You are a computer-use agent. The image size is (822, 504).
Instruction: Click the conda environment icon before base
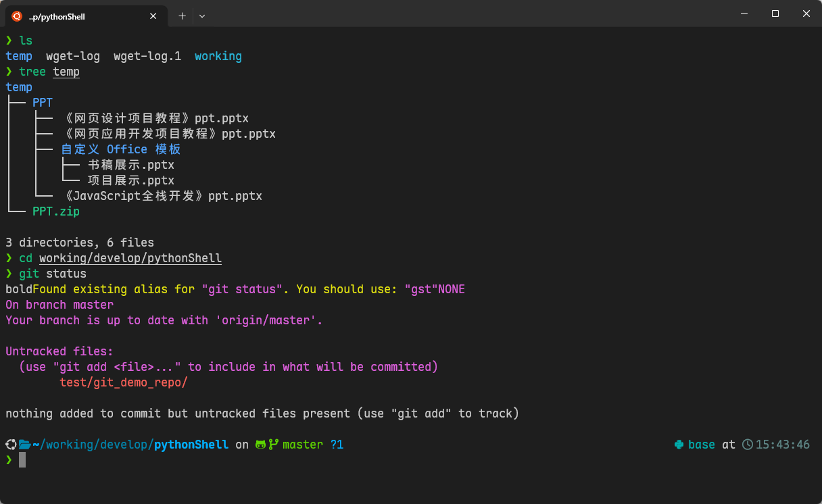click(x=679, y=445)
